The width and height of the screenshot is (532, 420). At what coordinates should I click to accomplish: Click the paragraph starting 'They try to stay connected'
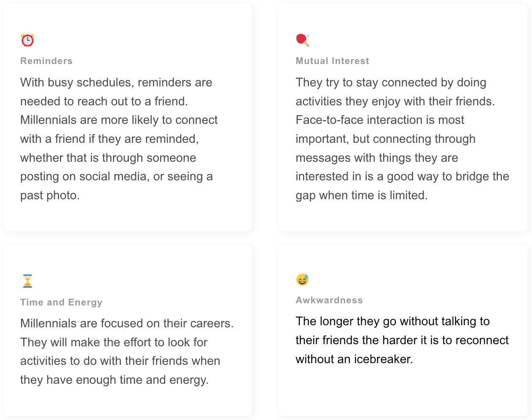click(x=402, y=139)
